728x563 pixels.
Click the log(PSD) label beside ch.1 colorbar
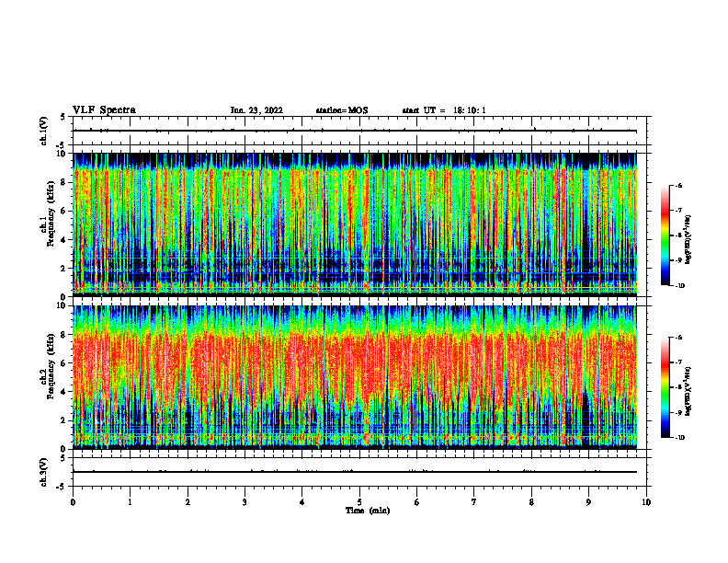(x=688, y=239)
